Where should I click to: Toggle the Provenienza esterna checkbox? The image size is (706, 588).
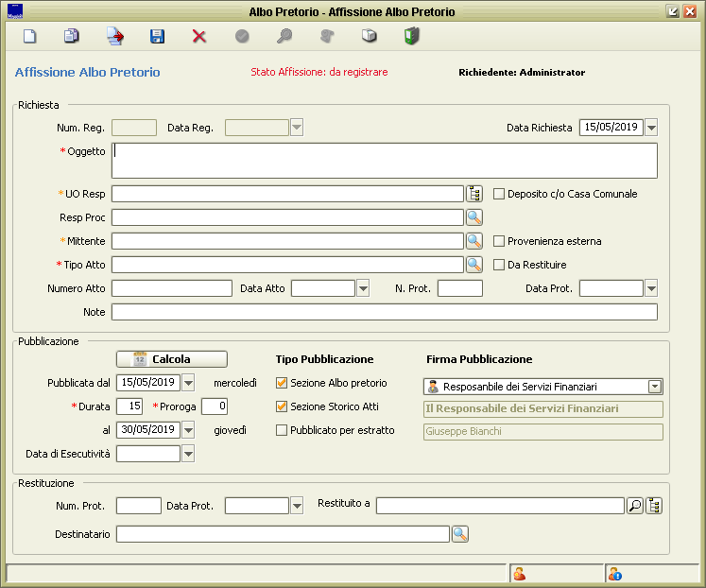pyautogui.click(x=500, y=241)
